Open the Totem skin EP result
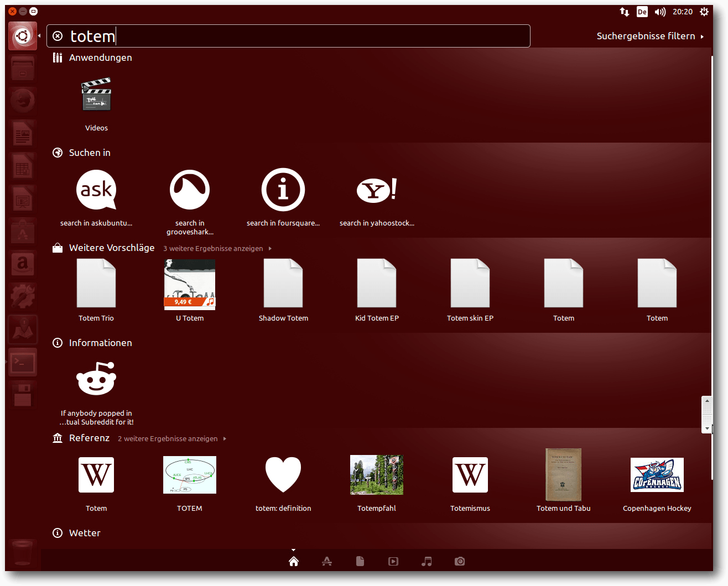Image resolution: width=728 pixels, height=586 pixels. click(470, 283)
